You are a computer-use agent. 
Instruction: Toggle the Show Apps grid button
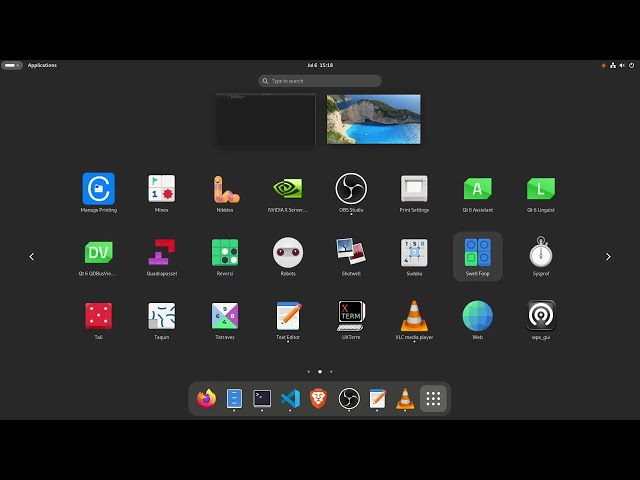point(433,398)
